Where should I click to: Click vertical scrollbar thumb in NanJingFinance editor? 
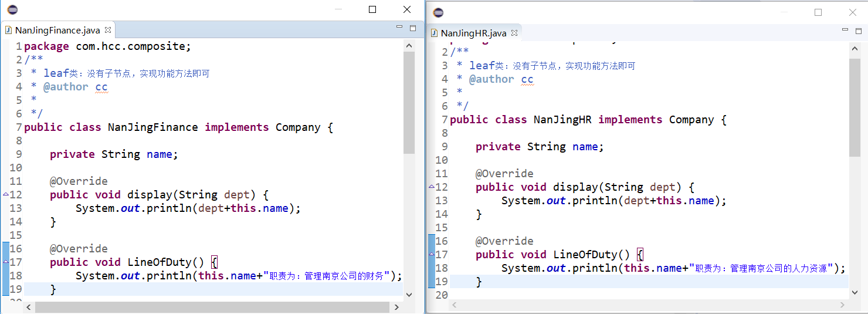click(x=409, y=102)
